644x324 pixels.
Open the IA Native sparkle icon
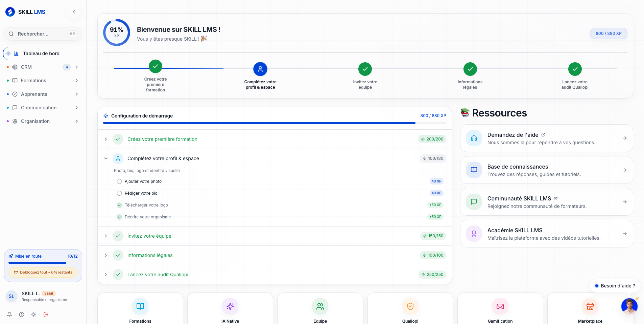(x=230, y=306)
